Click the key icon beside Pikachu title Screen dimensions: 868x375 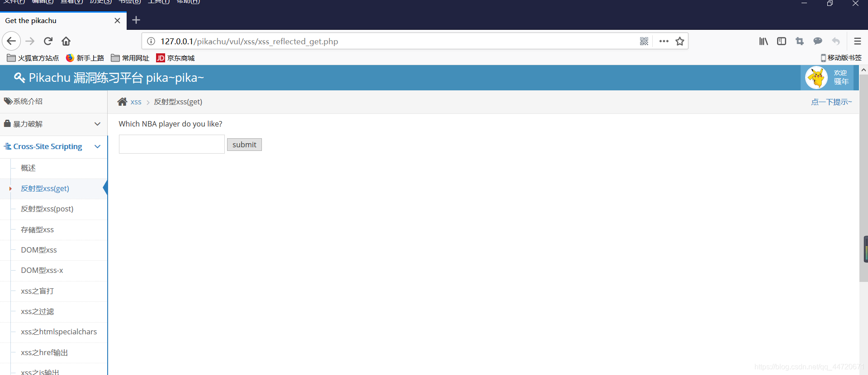(19, 78)
